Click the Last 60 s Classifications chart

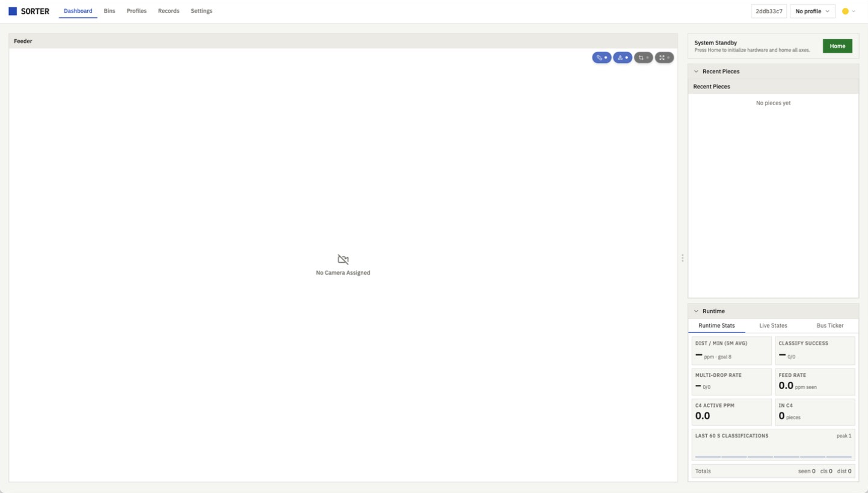click(x=774, y=446)
